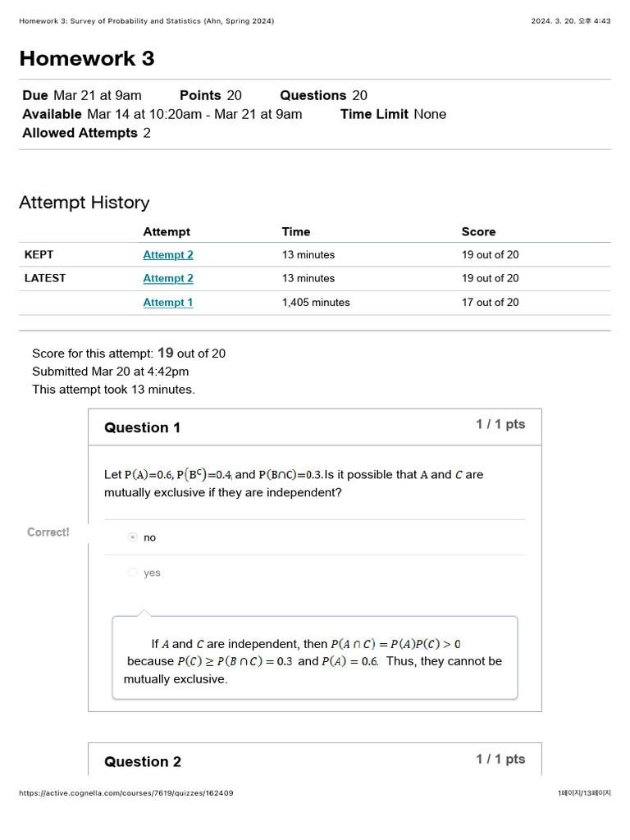Click the "Correct!" label beside Question 1

click(48, 532)
